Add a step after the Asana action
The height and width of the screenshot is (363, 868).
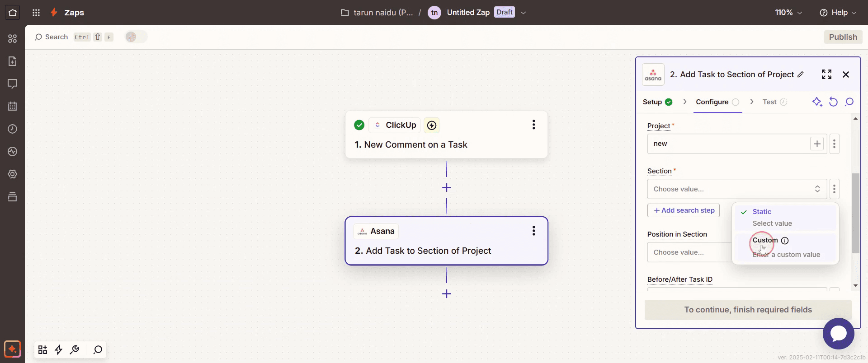coord(446,294)
